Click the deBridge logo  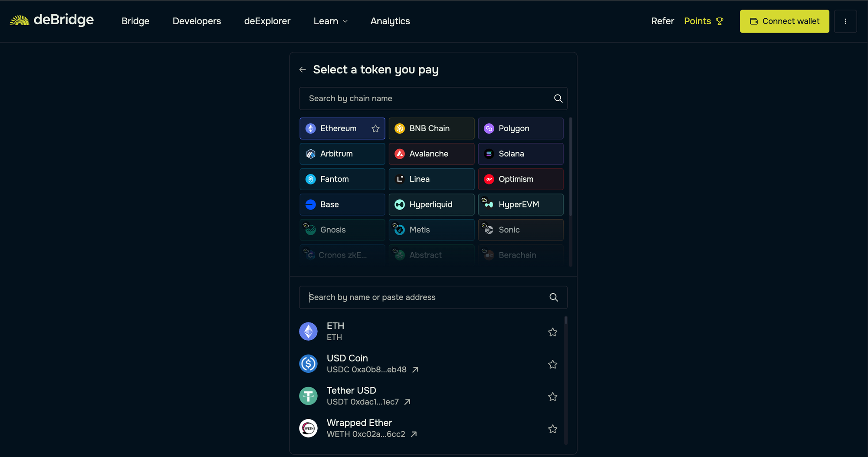[52, 20]
